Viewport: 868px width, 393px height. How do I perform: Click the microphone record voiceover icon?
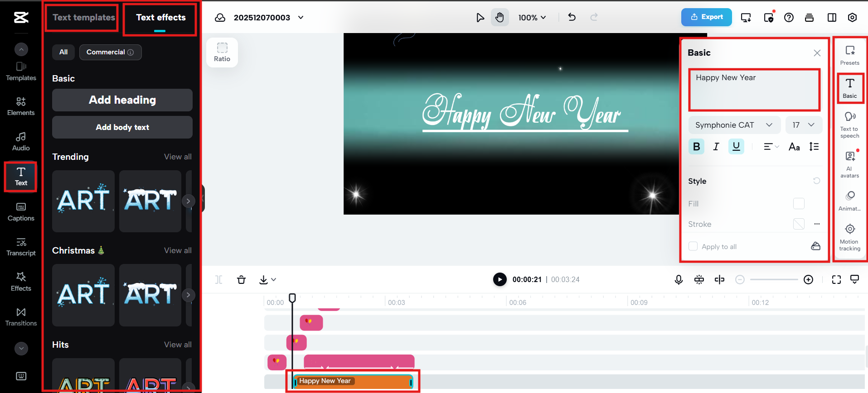(x=679, y=280)
